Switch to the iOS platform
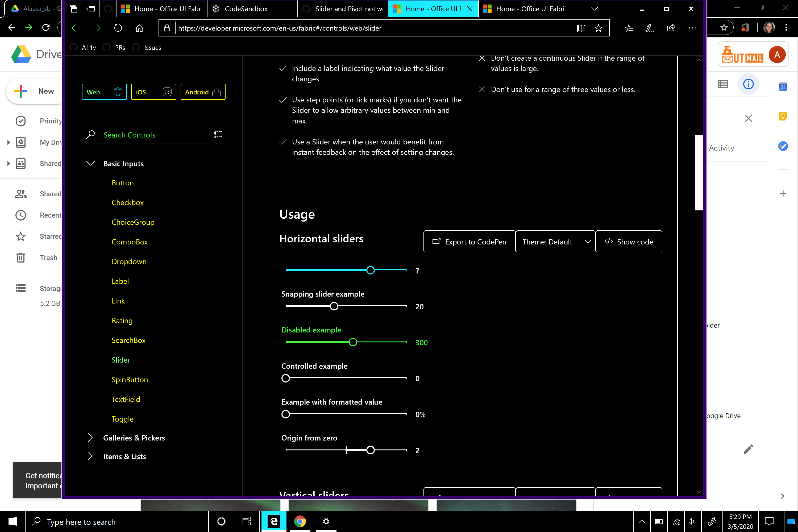This screenshot has height=532, width=798. tap(153, 92)
